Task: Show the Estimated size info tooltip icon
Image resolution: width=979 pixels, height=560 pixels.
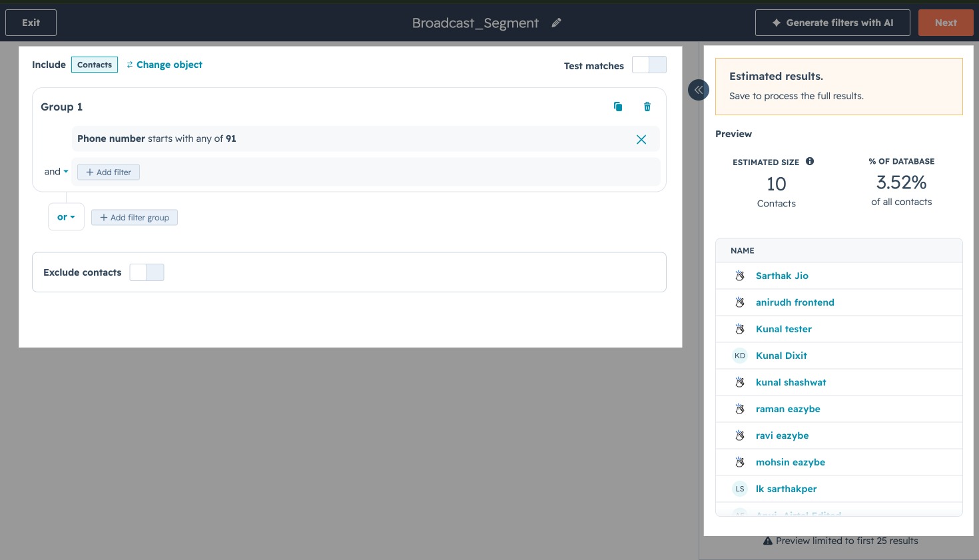Action: point(810,161)
